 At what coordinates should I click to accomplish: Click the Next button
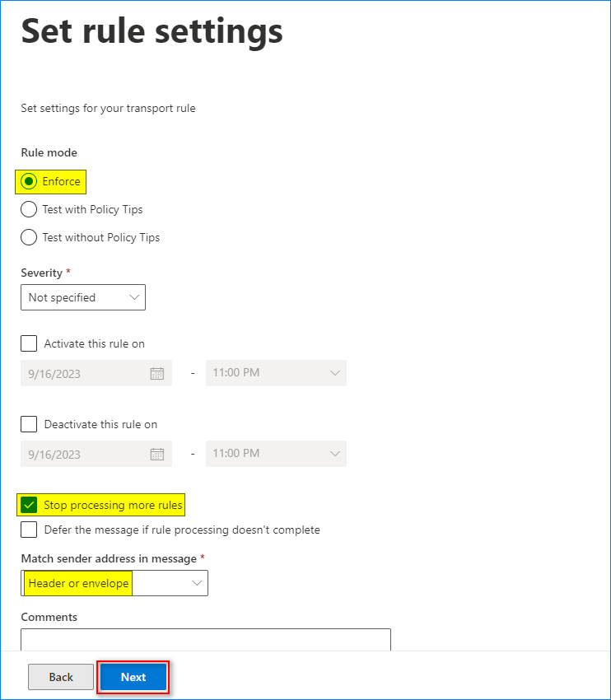(x=133, y=677)
